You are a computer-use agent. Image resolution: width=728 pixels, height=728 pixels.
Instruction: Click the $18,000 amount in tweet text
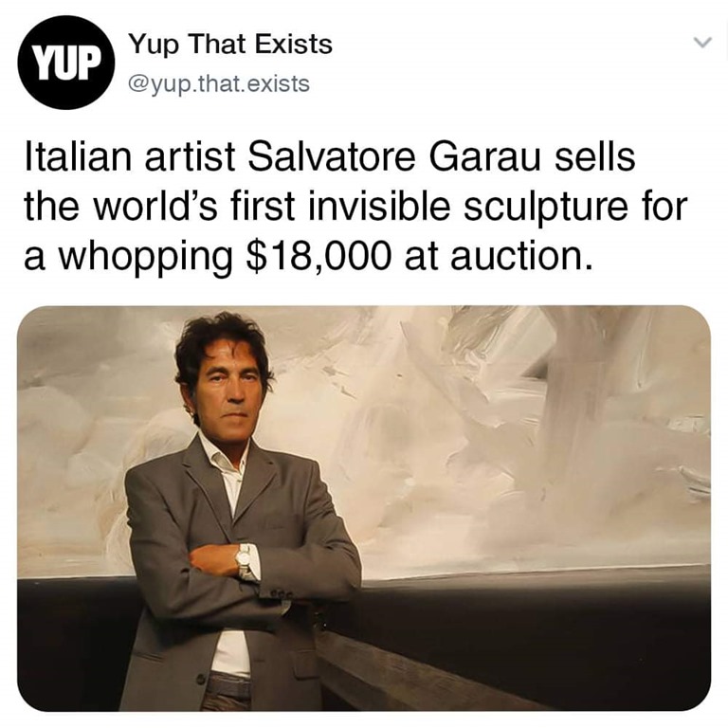[x=318, y=257]
